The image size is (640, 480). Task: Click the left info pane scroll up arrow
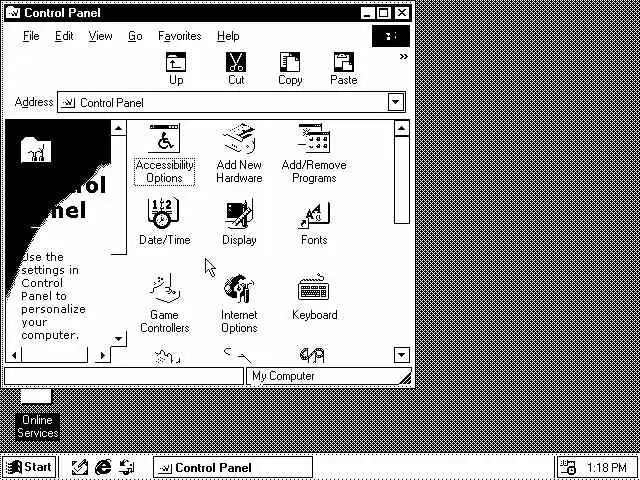point(118,129)
